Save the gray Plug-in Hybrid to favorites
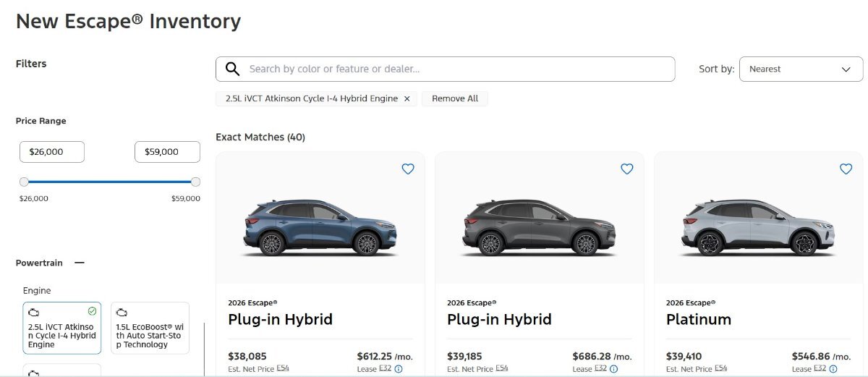 [x=627, y=169]
